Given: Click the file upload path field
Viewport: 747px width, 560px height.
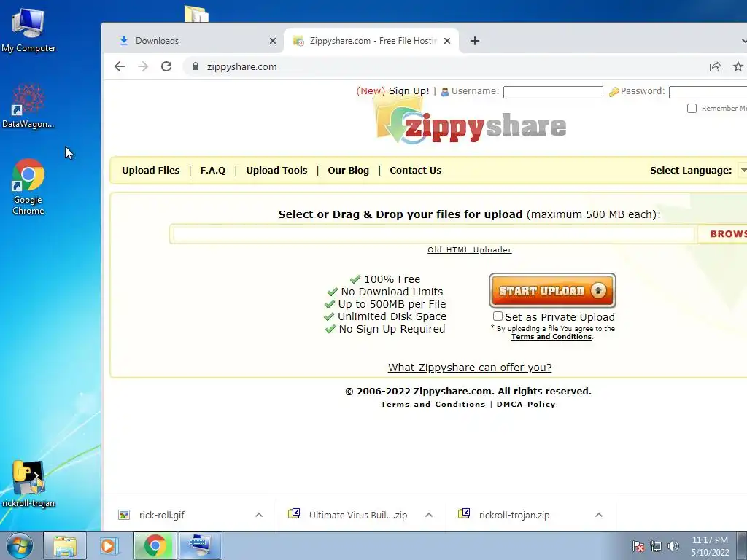Looking at the screenshot, I should [433, 234].
